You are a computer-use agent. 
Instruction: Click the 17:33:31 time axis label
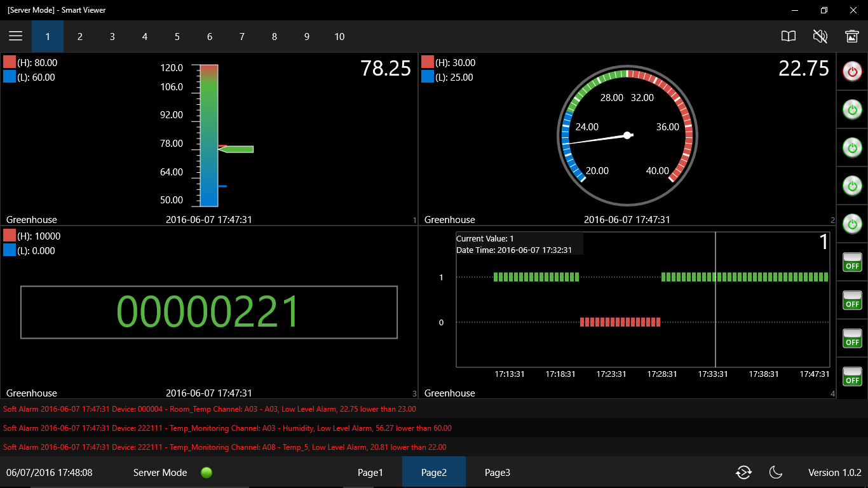(713, 374)
